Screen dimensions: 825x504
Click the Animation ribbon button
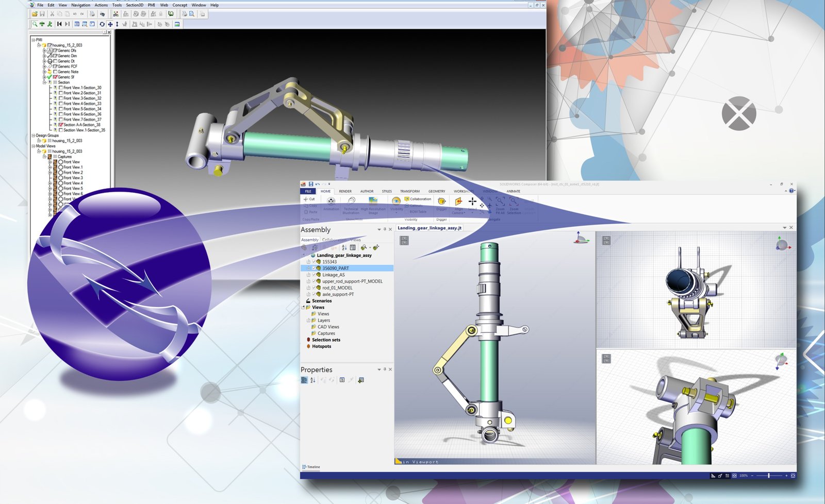[x=331, y=204]
